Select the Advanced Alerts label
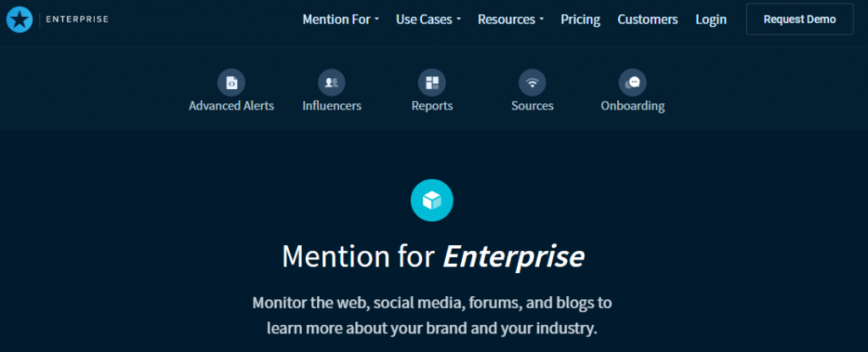Viewport: 868px width, 352px height. coord(231,106)
